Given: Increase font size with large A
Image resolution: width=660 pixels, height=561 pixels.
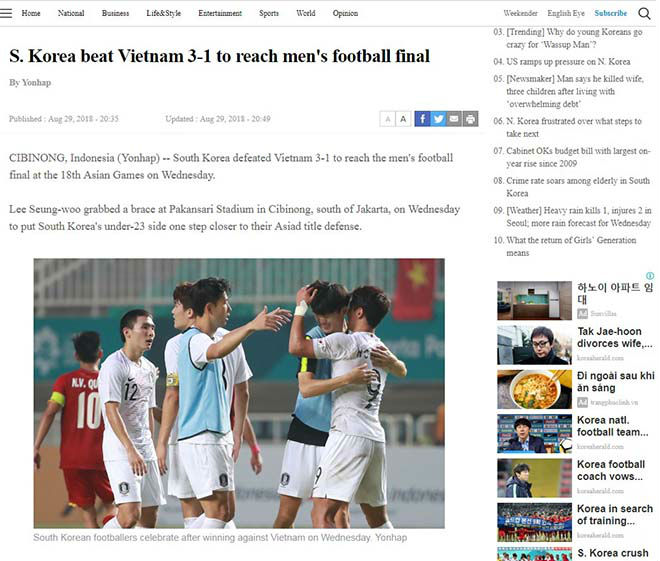Looking at the screenshot, I should pyautogui.click(x=403, y=119).
